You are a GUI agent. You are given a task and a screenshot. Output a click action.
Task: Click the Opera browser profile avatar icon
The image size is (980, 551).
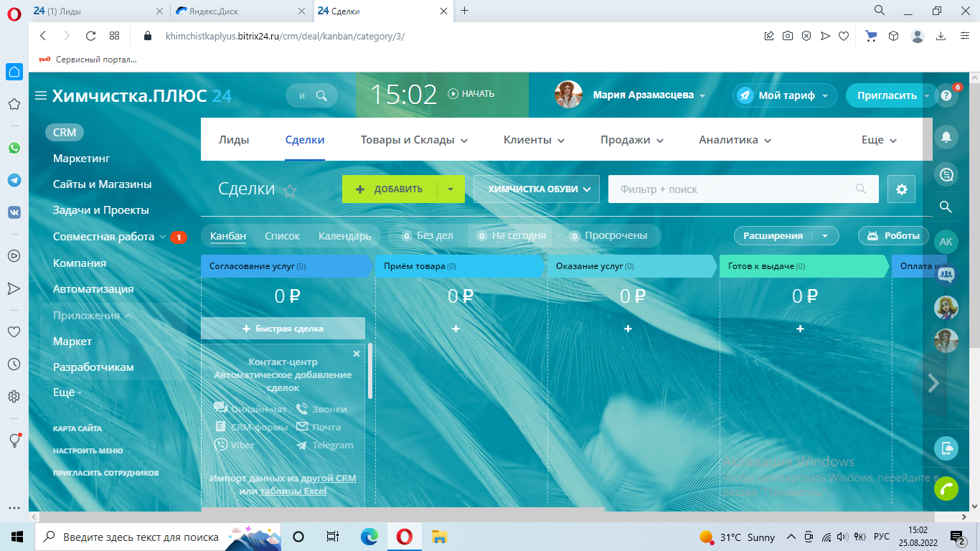pos(917,36)
